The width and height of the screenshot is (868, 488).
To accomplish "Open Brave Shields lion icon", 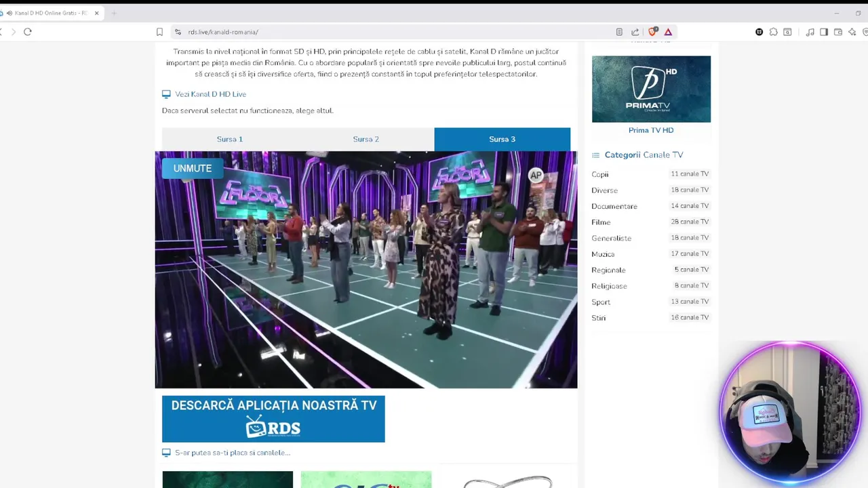I will [652, 31].
